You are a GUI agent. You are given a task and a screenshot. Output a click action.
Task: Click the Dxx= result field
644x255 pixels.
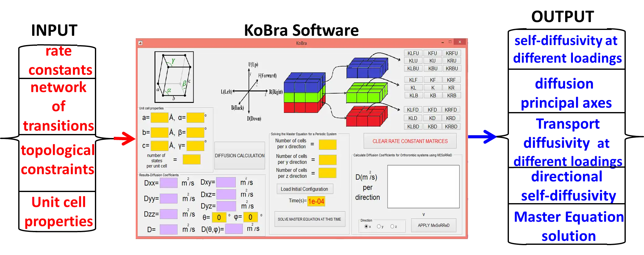tap(168, 183)
